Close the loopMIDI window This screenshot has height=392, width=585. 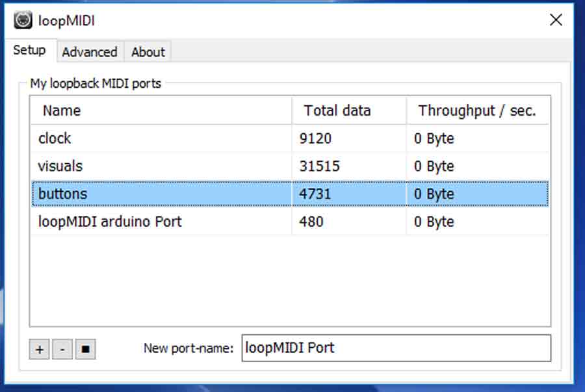pyautogui.click(x=556, y=20)
